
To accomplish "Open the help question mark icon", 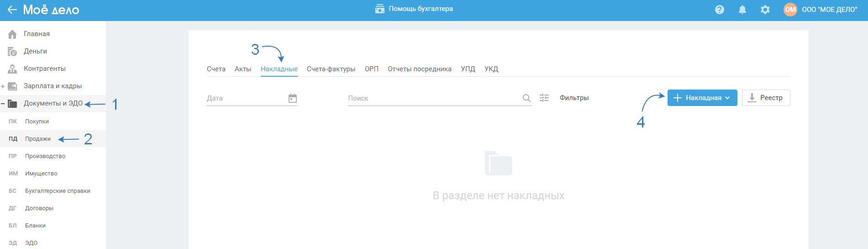I will click(x=720, y=10).
